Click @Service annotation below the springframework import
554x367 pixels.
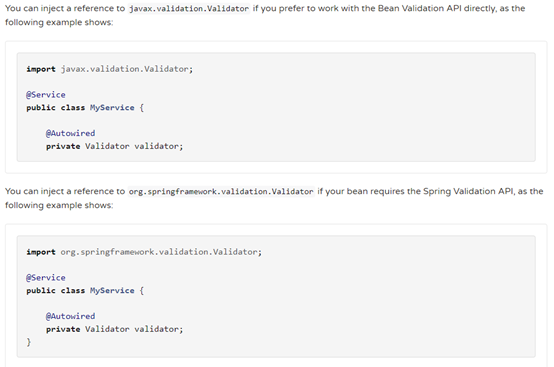click(x=46, y=278)
